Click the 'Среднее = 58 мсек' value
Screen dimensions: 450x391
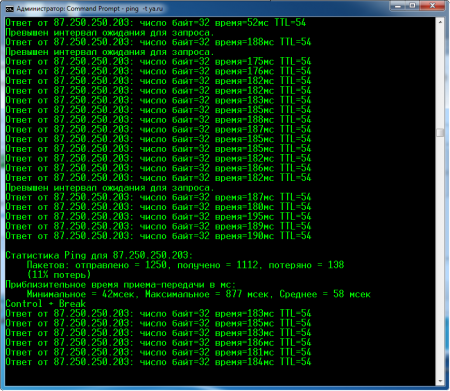tap(325, 294)
